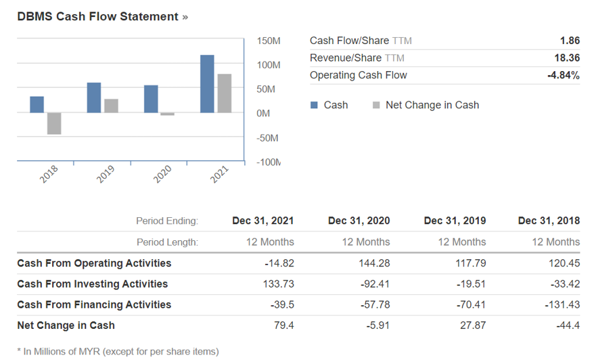Image resolution: width=598 pixels, height=364 pixels.
Task: Click the 2019 gray Net Change bar
Action: [112, 106]
